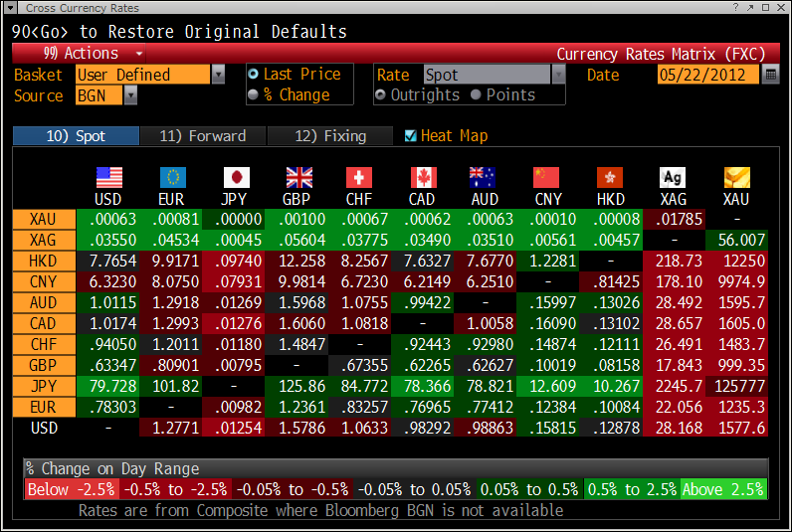The height and width of the screenshot is (532, 792).
Task: Switch to the Forward tab
Action: point(202,136)
